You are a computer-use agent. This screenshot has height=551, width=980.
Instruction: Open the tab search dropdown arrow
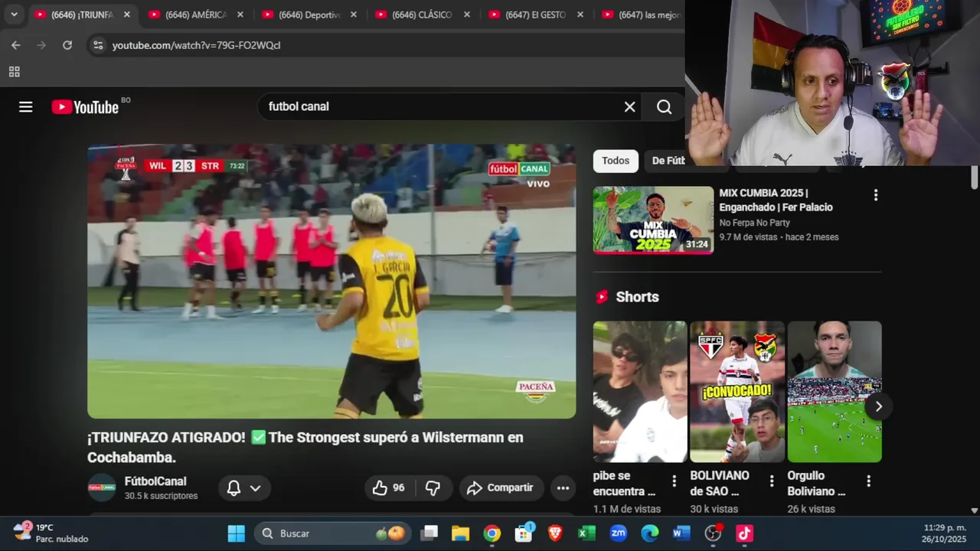point(14,15)
